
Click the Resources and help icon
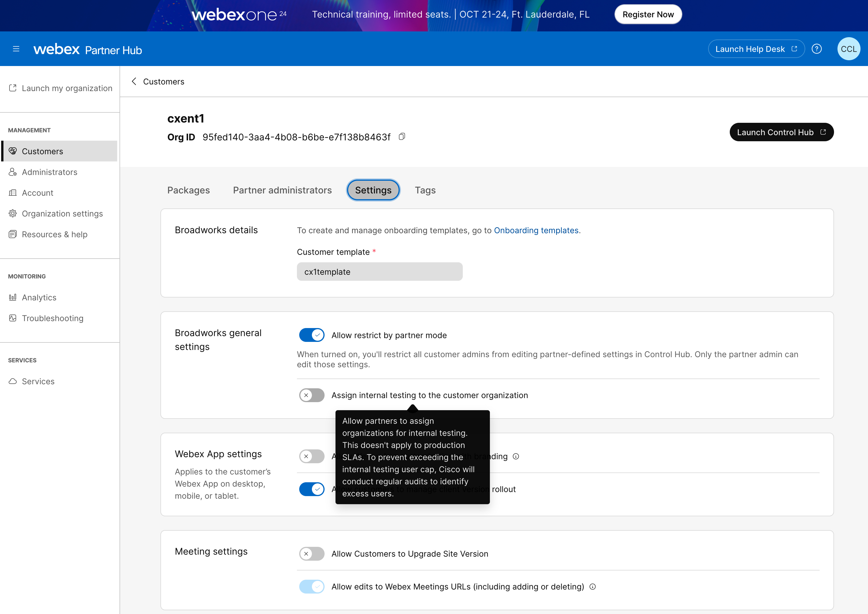[13, 233]
